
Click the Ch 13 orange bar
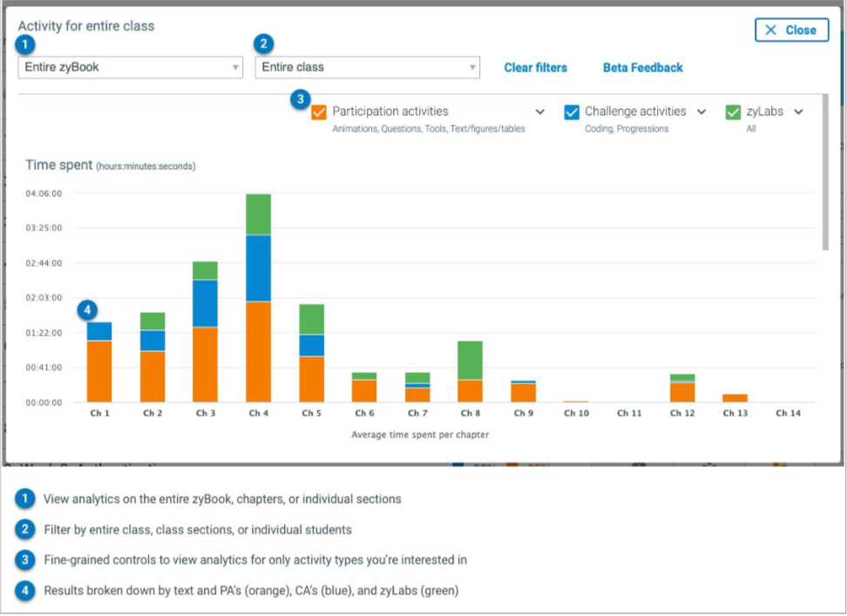click(x=735, y=398)
